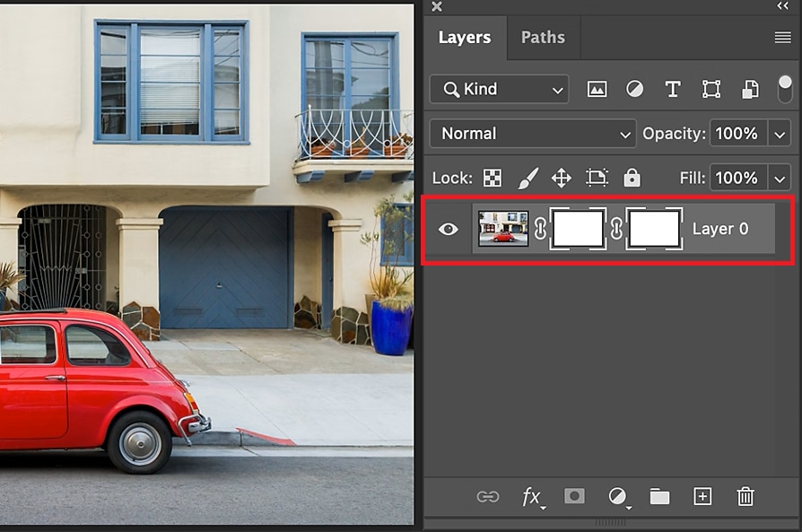Screen dimensions: 802x532
Task: Select the Layer 0 image thumbnail
Action: click(503, 229)
